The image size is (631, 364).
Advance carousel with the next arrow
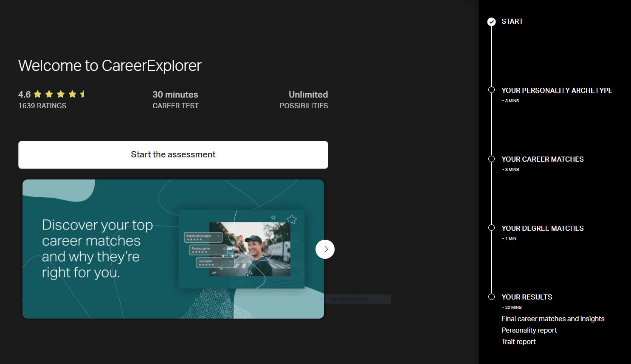pos(325,249)
